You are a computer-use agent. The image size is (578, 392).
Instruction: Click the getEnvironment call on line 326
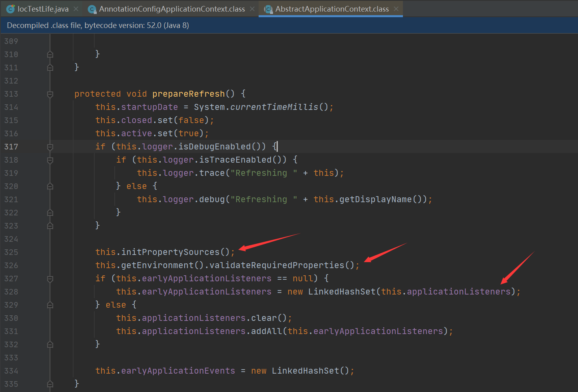point(157,265)
